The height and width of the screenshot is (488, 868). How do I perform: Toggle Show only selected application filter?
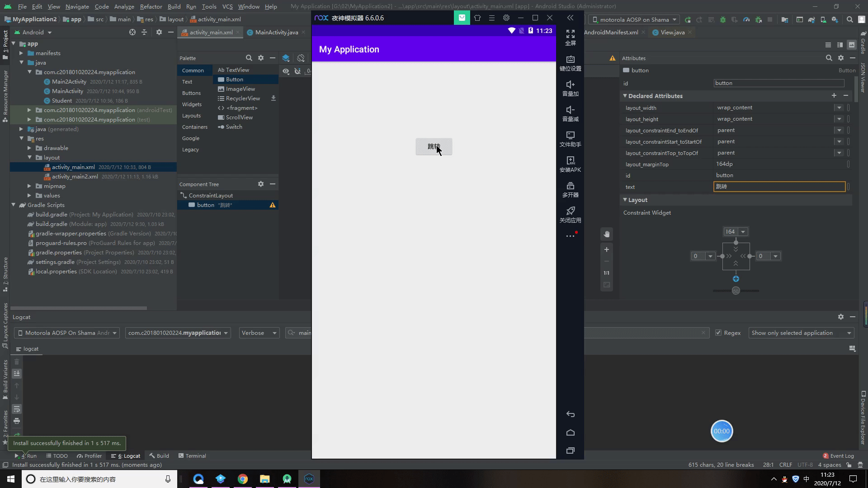[x=801, y=333]
